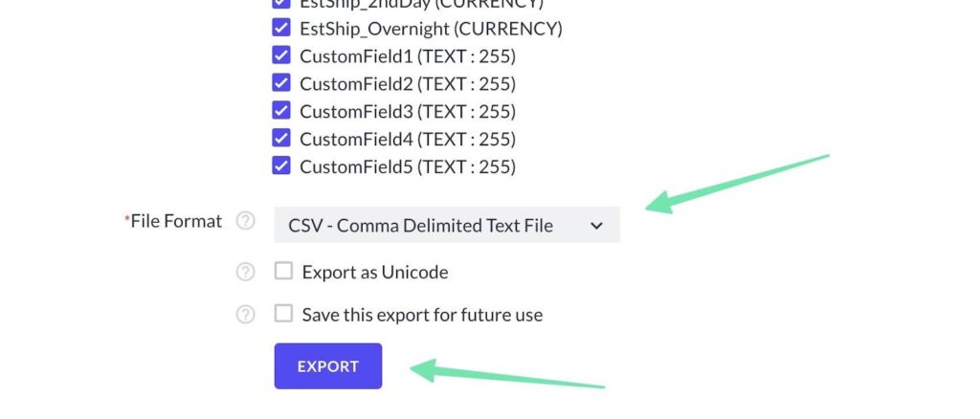Click the Export as Unicode label

point(374,272)
